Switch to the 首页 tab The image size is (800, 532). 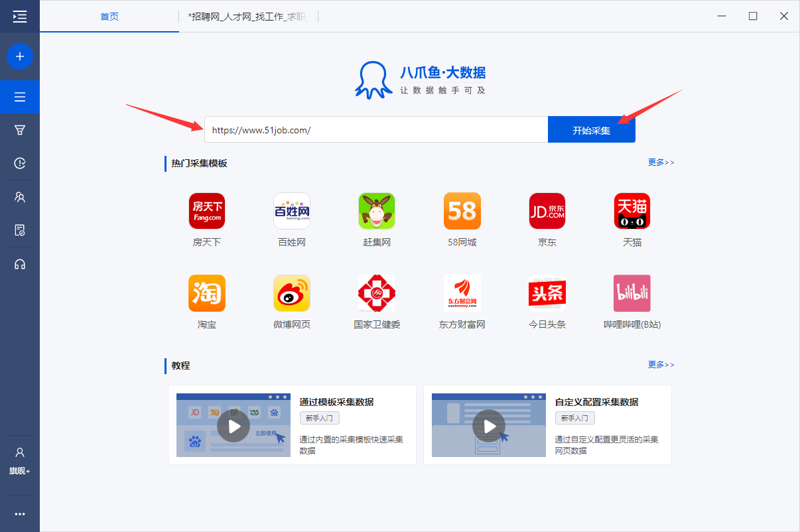point(109,17)
